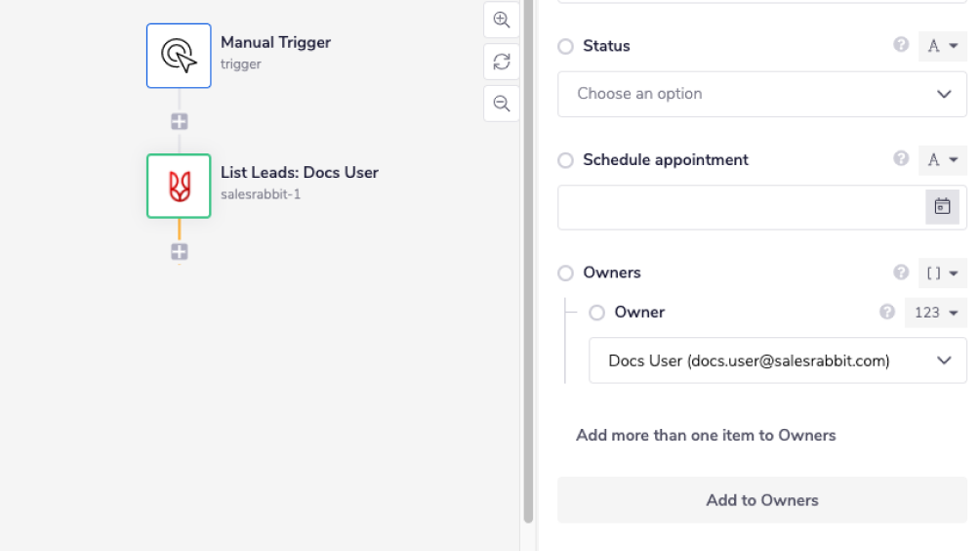The height and width of the screenshot is (551, 980).
Task: Add a step below Manual Trigger
Action: (180, 122)
